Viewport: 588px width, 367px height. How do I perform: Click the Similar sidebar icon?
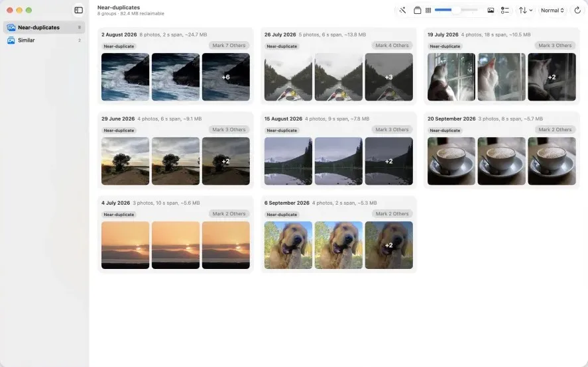pyautogui.click(x=11, y=40)
